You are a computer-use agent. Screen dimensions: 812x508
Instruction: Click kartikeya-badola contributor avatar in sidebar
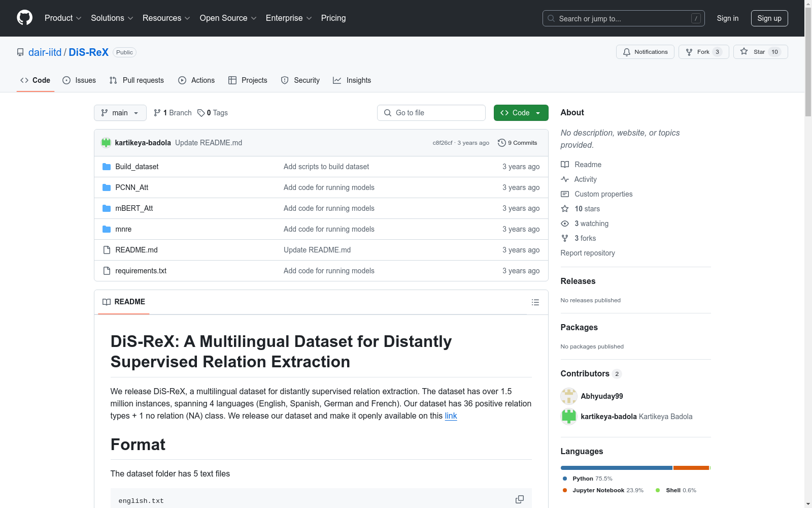[x=569, y=417]
